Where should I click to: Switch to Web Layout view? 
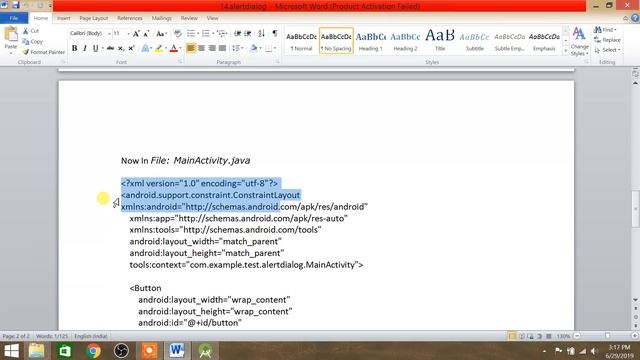[x=530, y=336]
